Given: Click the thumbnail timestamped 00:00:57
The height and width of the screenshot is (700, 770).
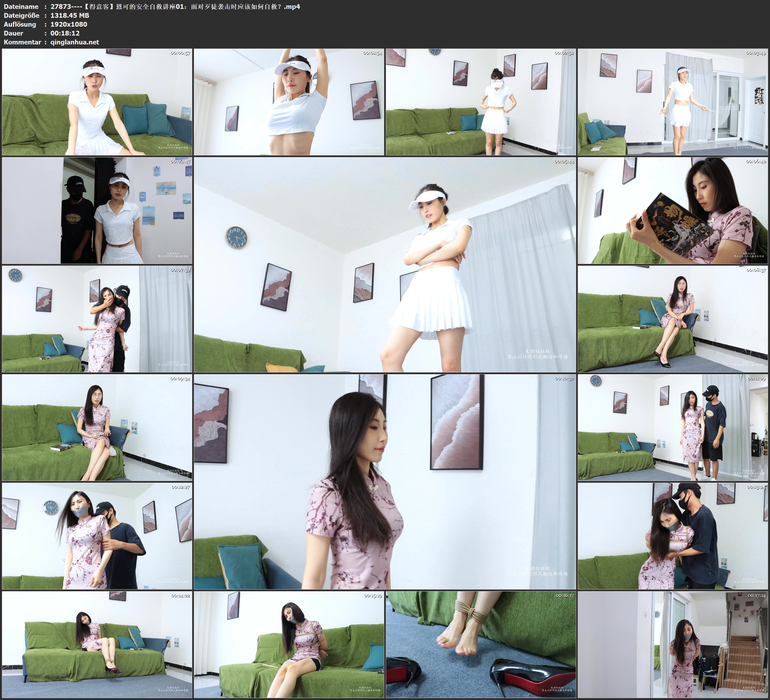Looking at the screenshot, I should [x=97, y=102].
